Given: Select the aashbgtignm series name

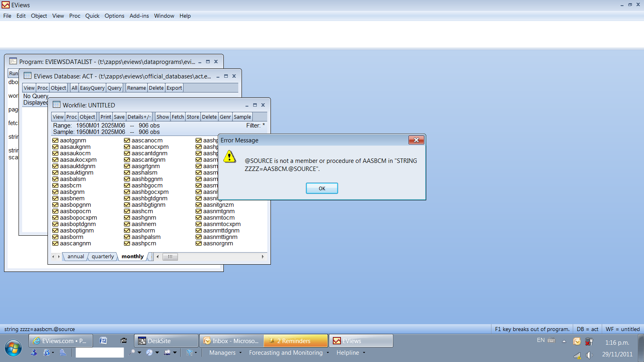Looking at the screenshot, I should point(149,205).
